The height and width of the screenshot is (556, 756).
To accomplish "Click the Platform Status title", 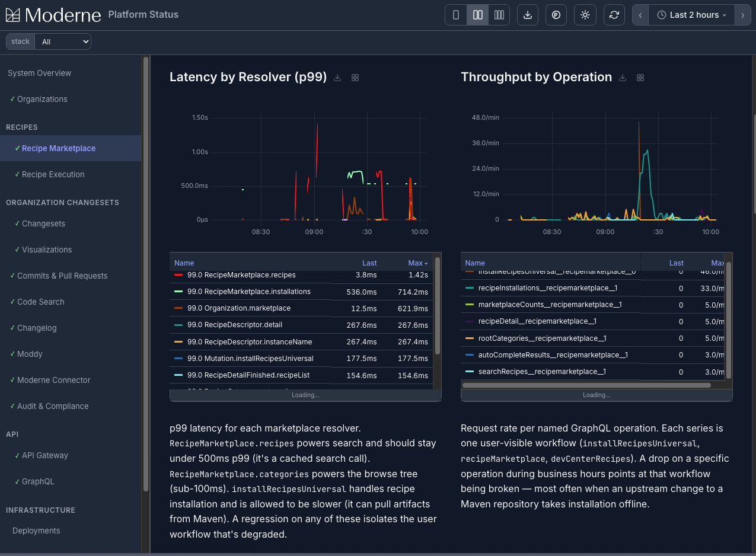I will click(143, 15).
